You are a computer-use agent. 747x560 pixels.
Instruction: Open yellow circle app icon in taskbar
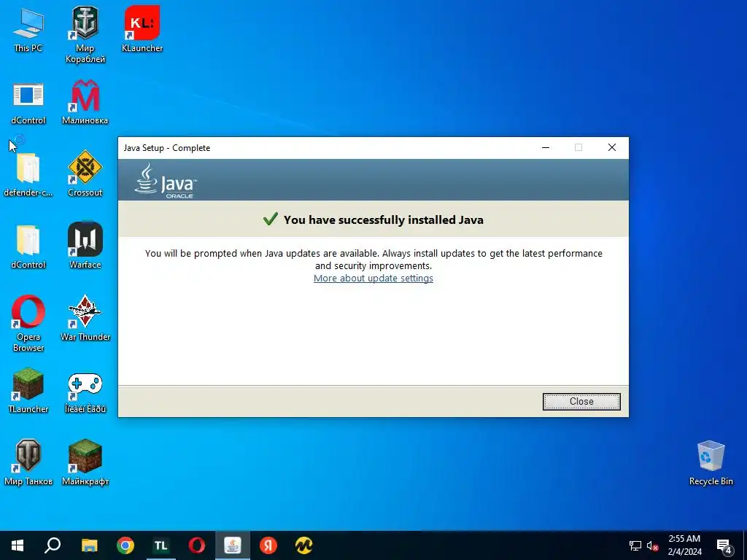pyautogui.click(x=304, y=545)
